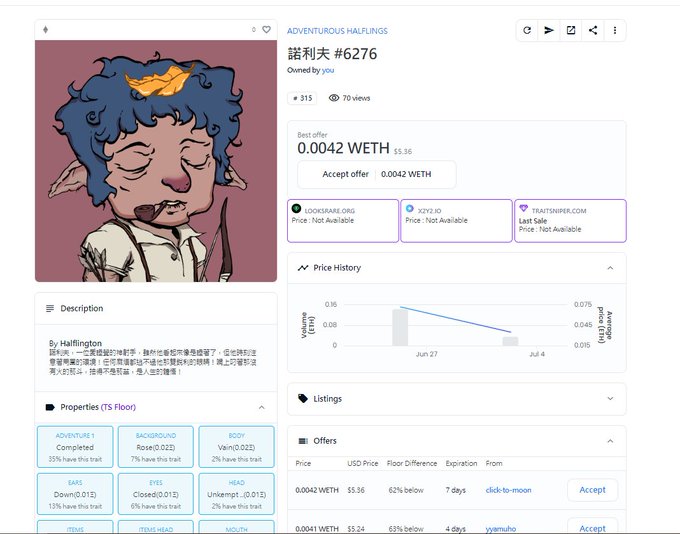This screenshot has width=680, height=534.
Task: Collapse the Price History section chevron
Action: coord(610,268)
